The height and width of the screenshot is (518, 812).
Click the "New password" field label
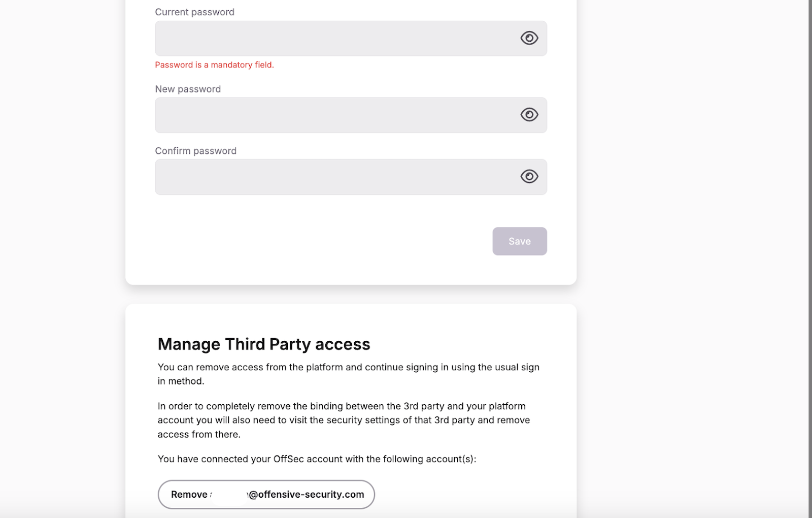coord(188,89)
